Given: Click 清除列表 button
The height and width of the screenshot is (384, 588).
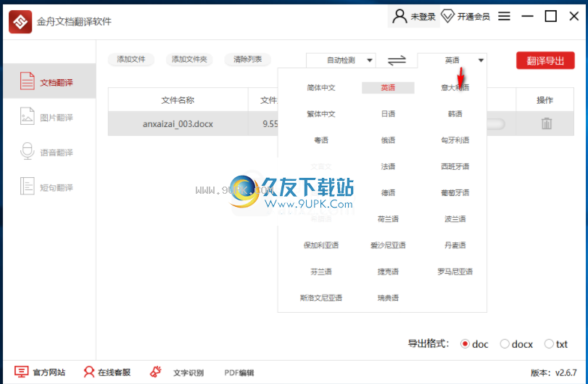Looking at the screenshot, I should 247,60.
